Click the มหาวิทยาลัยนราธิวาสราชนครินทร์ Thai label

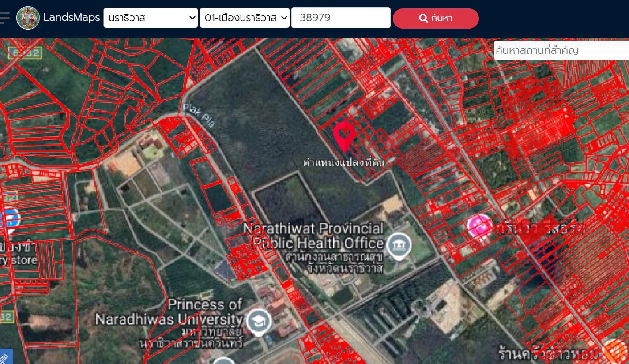click(191, 338)
